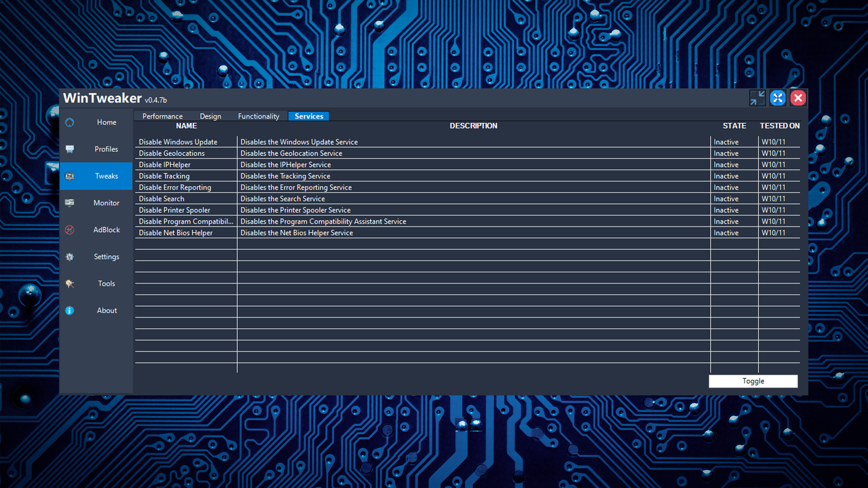Switch to the Performance tab
Viewport: 868px width, 488px height.
click(163, 116)
